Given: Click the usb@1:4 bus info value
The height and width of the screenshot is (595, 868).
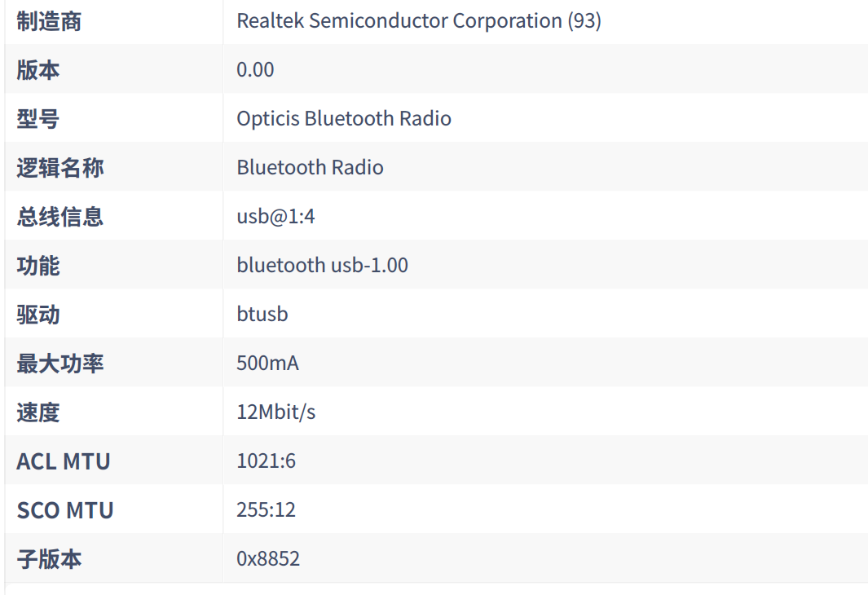Looking at the screenshot, I should pyautogui.click(x=275, y=217).
